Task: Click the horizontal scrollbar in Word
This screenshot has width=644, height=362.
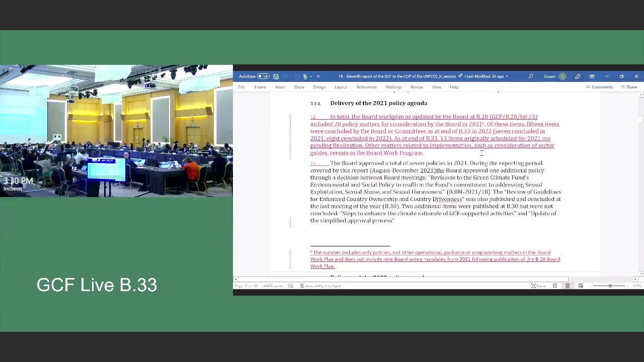Action: (x=403, y=279)
